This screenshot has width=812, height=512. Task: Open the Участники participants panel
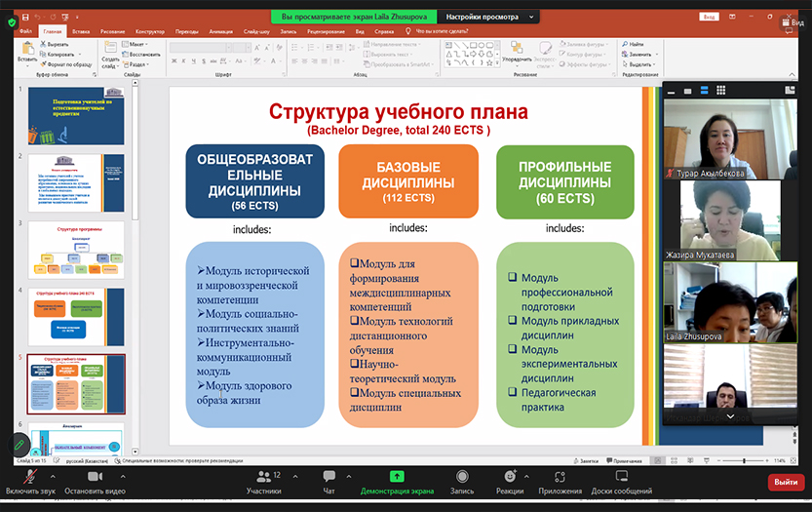pos(263,477)
